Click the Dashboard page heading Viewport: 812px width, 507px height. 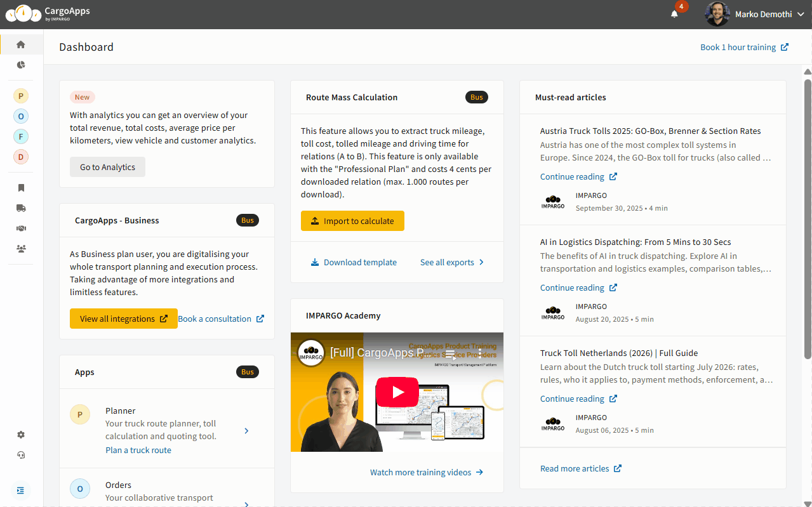pyautogui.click(x=86, y=47)
